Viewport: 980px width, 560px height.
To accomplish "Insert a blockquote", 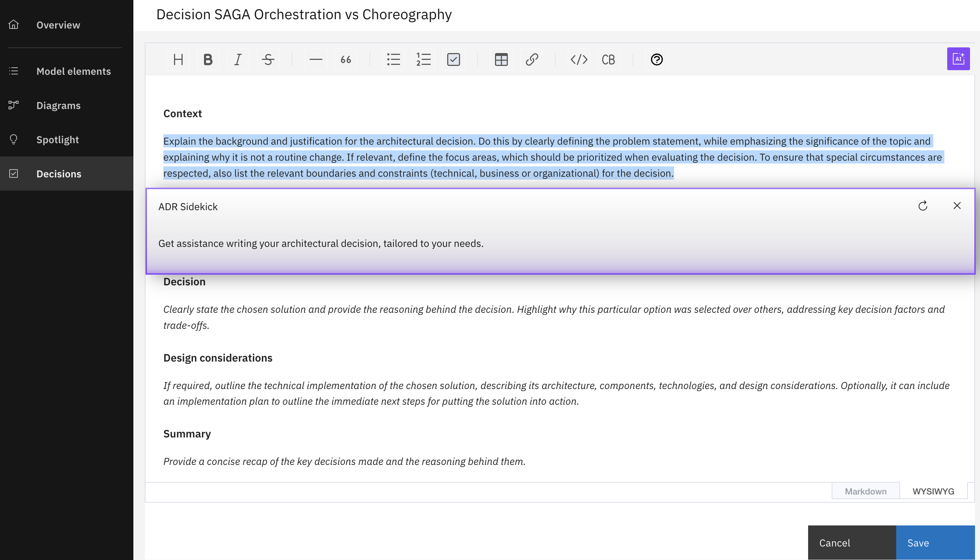I will point(346,59).
